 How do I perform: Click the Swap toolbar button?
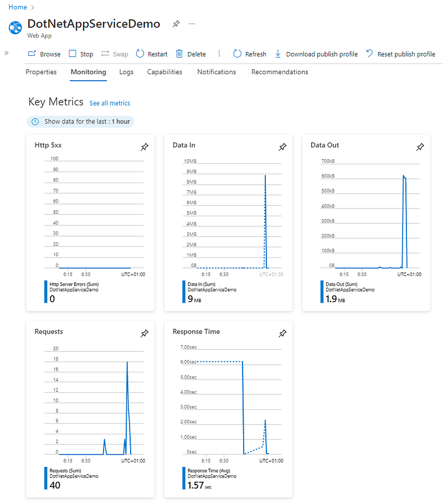coord(115,54)
